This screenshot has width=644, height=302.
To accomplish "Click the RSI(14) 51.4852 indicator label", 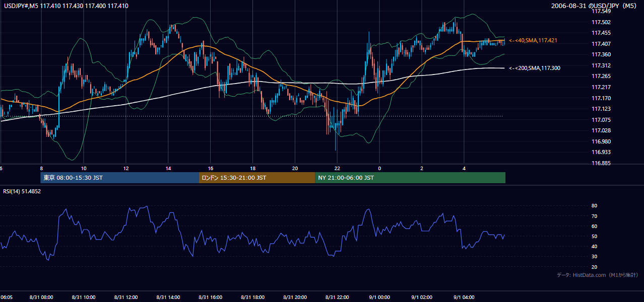I will click(x=22, y=191).
